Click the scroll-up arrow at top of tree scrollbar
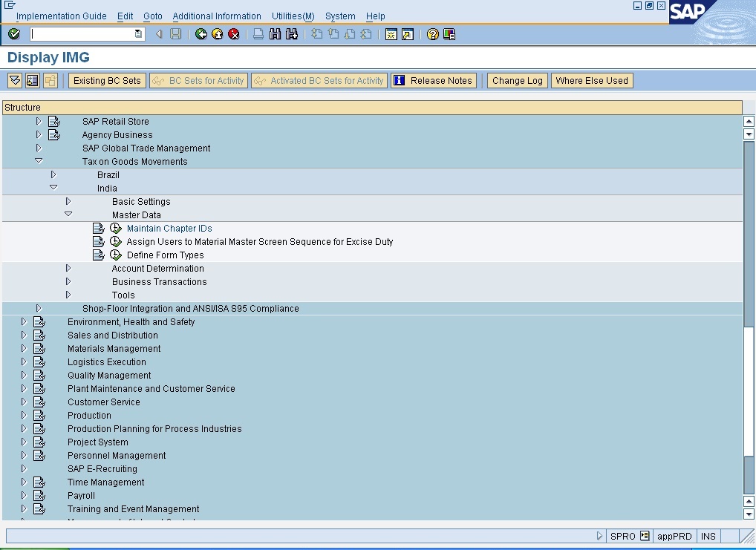This screenshot has height=550, width=756. point(749,121)
